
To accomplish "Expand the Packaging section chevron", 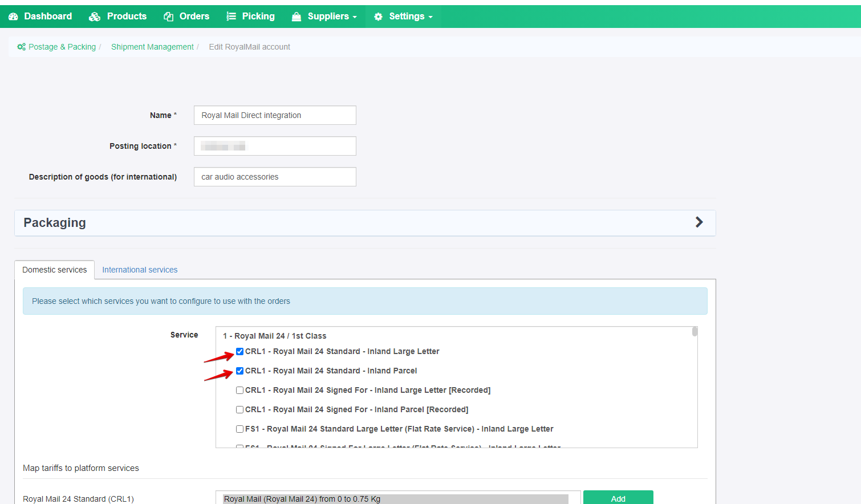I will (x=699, y=222).
